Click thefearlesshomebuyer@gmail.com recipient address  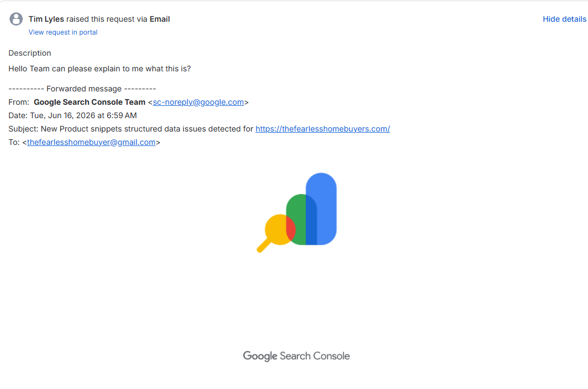91,142
